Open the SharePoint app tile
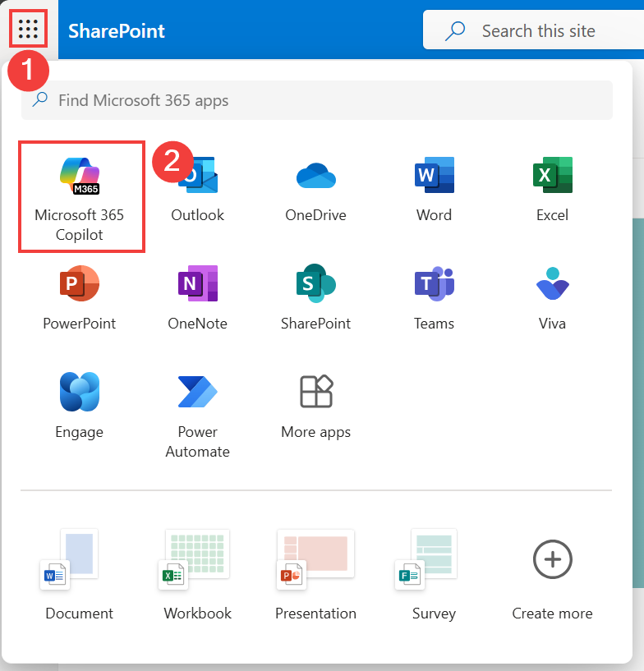Screen dimensions: 644x671 pos(315,297)
